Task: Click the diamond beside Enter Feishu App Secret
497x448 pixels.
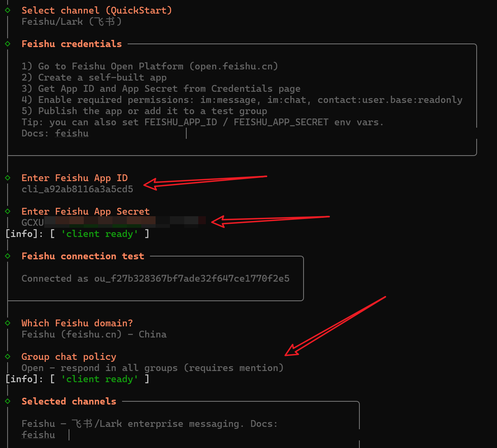Action: tap(8, 211)
